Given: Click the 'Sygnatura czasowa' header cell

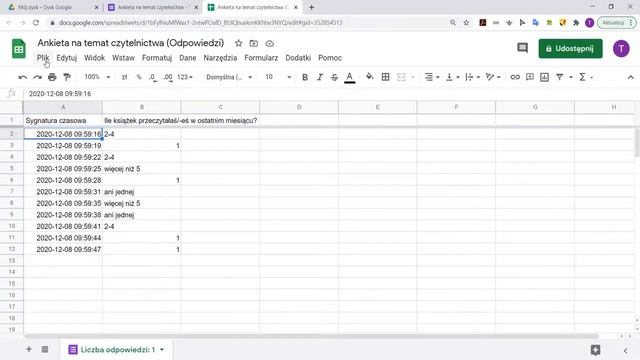Looking at the screenshot, I should [63, 120].
